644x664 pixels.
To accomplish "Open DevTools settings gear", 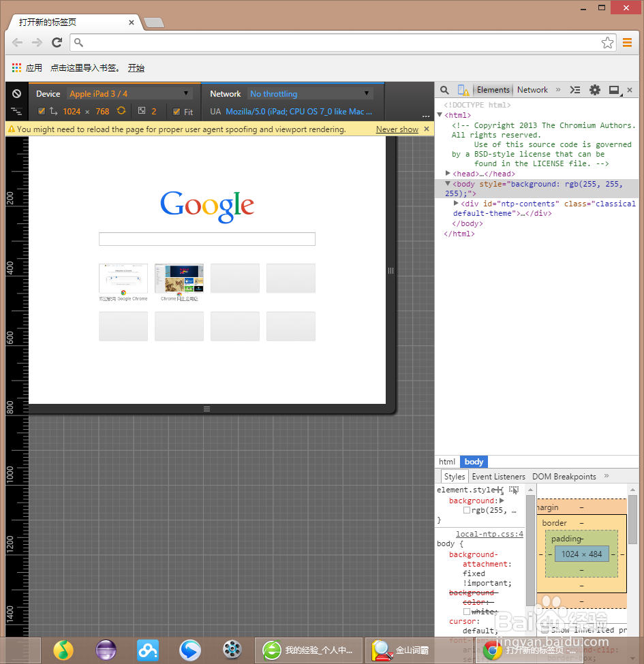I will [595, 90].
